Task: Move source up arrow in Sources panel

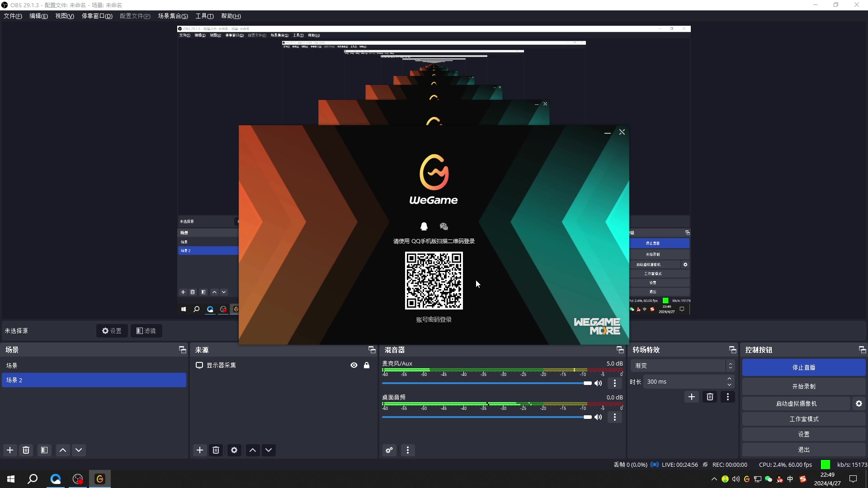Action: coord(253,450)
